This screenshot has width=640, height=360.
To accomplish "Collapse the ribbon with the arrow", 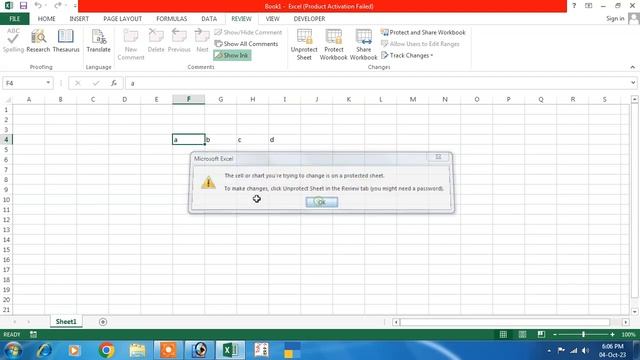I will point(633,67).
